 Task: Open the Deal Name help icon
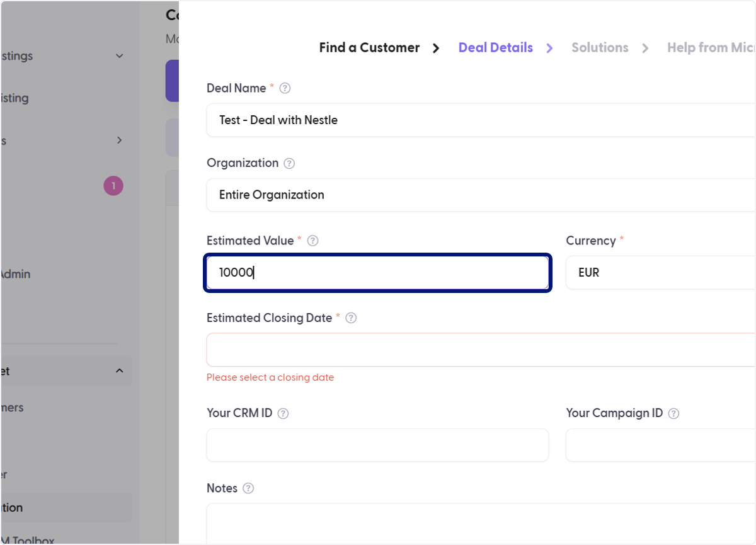pos(285,88)
